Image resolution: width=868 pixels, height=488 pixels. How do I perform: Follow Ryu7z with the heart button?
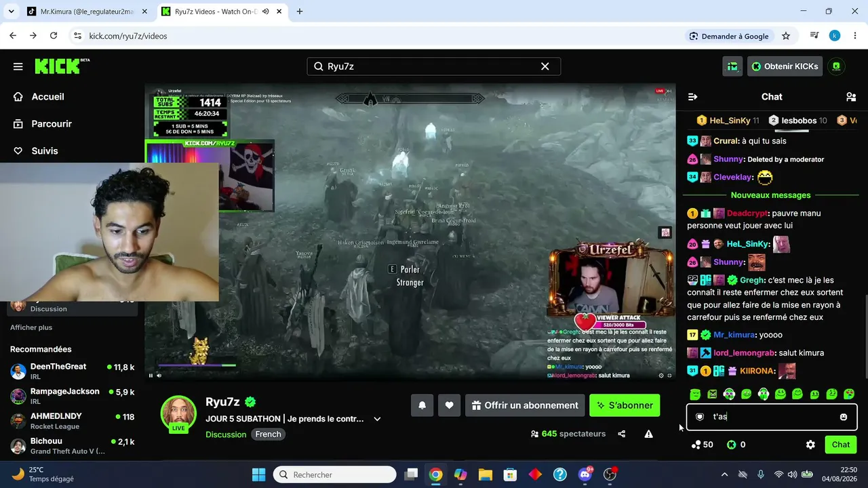pos(449,405)
